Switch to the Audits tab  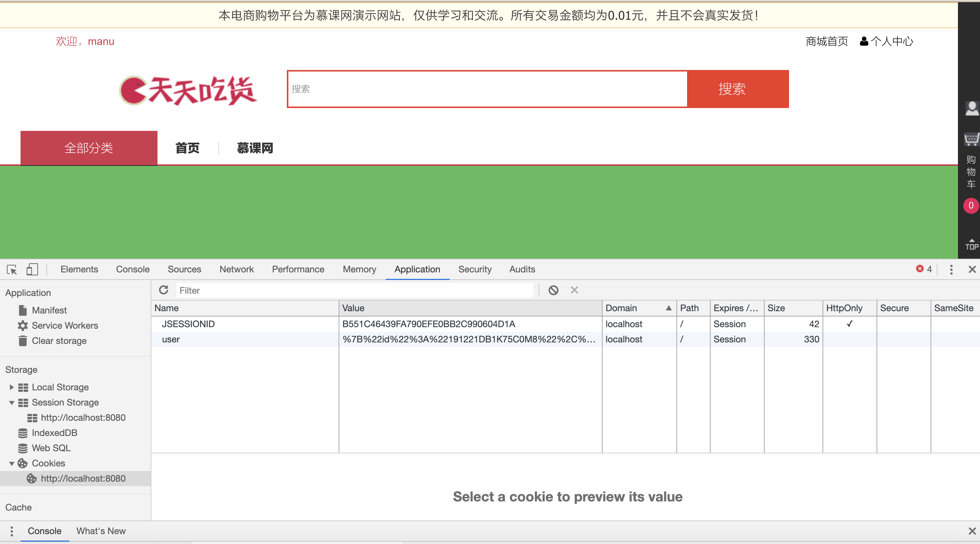point(522,269)
